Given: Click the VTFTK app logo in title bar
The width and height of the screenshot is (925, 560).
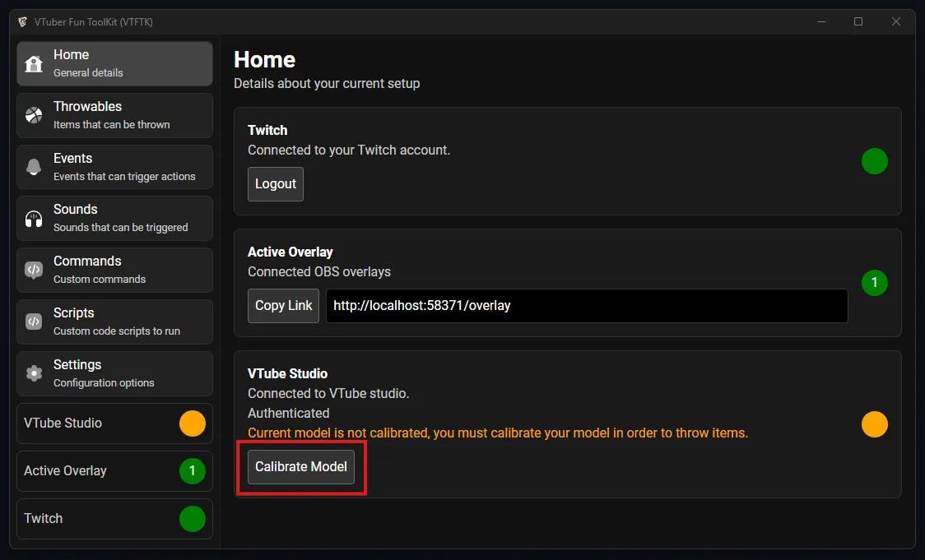Looking at the screenshot, I should pos(22,22).
